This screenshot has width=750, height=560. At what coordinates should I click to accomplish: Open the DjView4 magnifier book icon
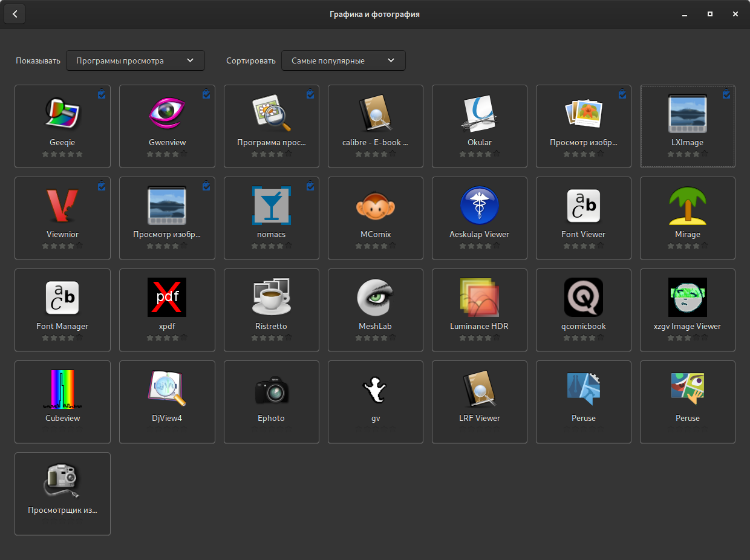click(x=167, y=388)
